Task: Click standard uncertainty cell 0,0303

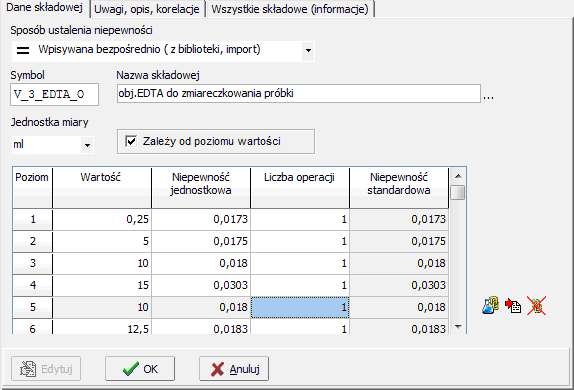Action: tap(399, 285)
